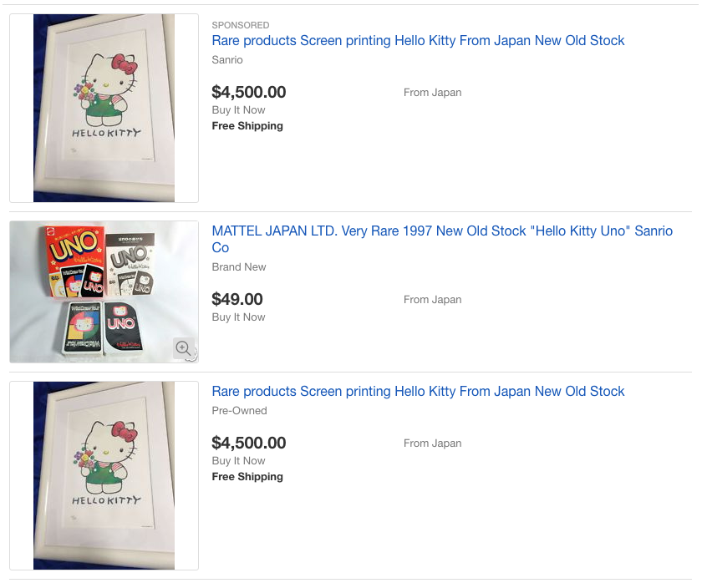Click Free Shipping on the Pre-Owned listing
This screenshot has height=588, width=702.
tap(247, 477)
